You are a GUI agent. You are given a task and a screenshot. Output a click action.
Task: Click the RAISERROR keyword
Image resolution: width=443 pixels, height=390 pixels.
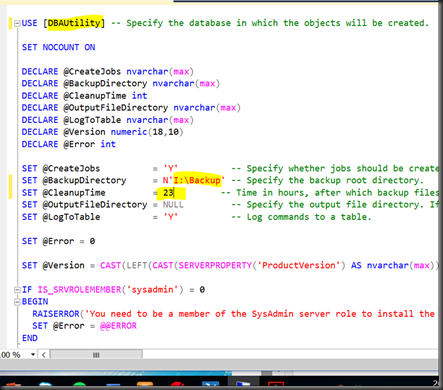point(56,314)
